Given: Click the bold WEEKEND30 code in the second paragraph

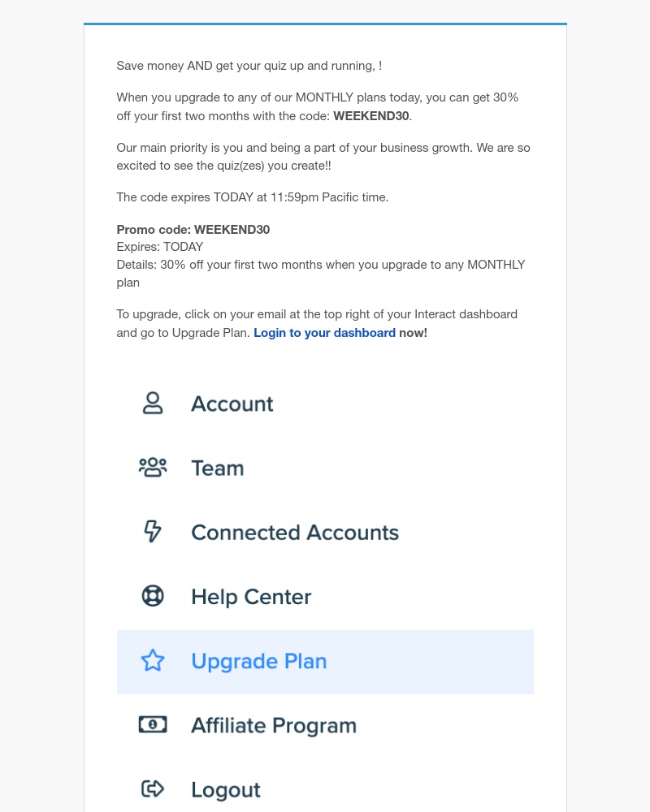Looking at the screenshot, I should (x=371, y=116).
